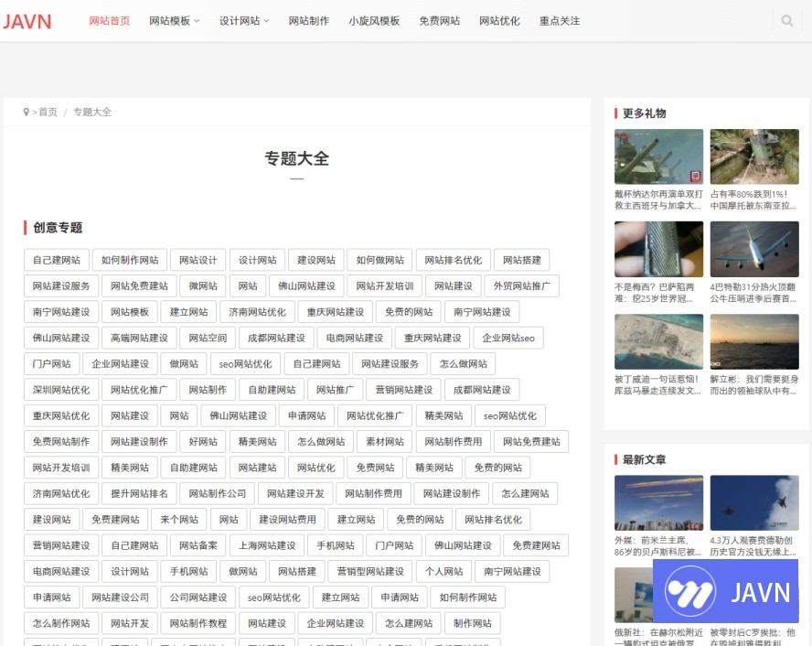This screenshot has height=646, width=812.
Task: Click the 首页 breadcrumb link
Action: click(x=48, y=112)
